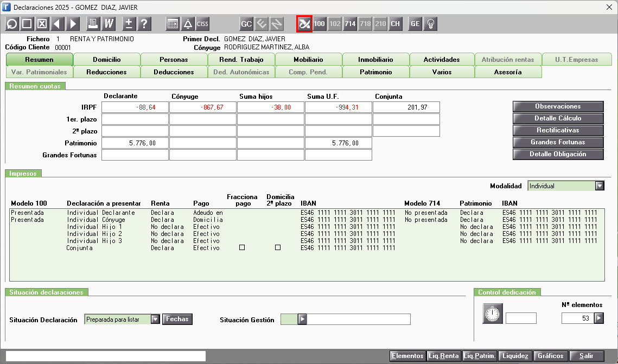Viewport: 618px width, 364px height.
Task: Go to previous record with left arrow
Action: 57,24
